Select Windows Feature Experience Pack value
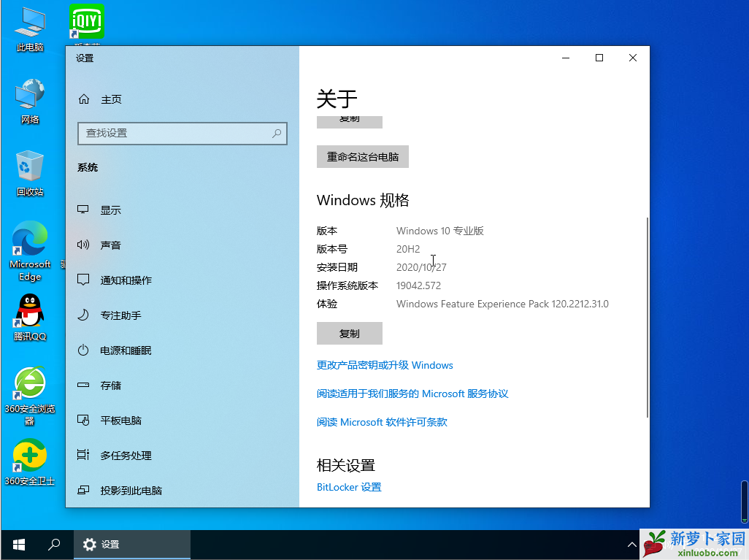This screenshot has width=749, height=560. point(502,304)
